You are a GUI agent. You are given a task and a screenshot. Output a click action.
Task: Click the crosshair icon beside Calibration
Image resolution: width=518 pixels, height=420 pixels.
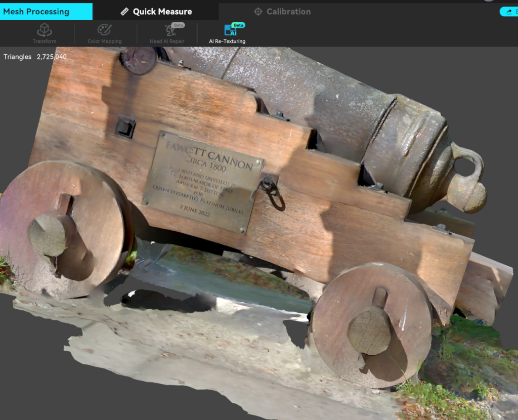tap(258, 12)
